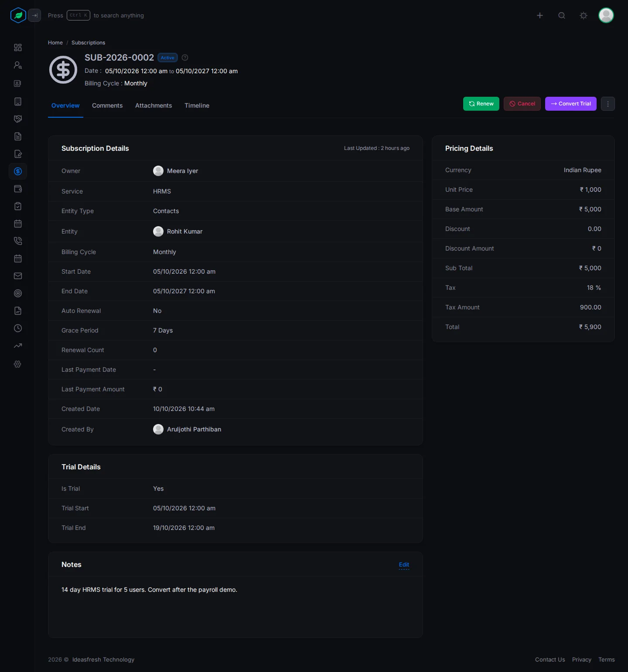The height and width of the screenshot is (672, 628).
Task: Toggle the sidebar expand arrow button
Action: point(34,15)
